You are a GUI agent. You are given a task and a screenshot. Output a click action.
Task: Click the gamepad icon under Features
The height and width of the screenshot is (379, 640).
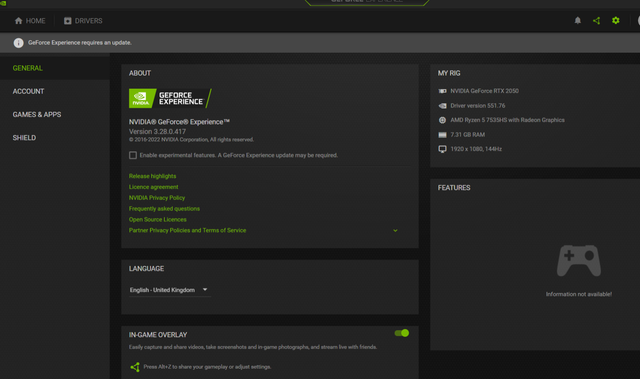tap(579, 261)
